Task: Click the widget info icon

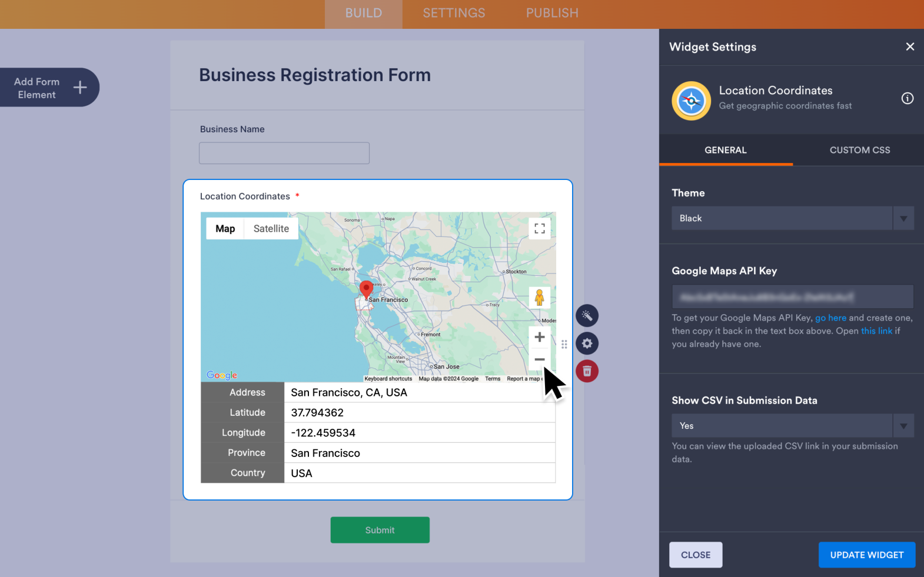Action: click(x=907, y=98)
